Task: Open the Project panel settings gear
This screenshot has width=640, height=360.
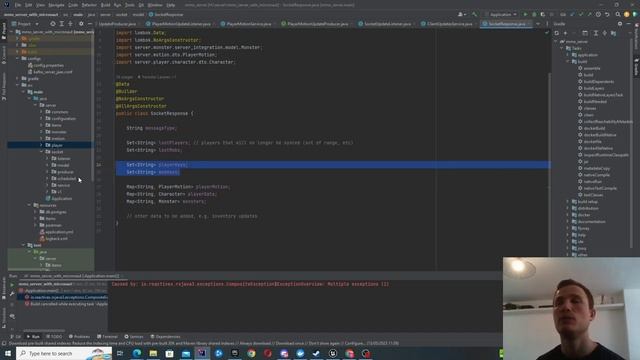Action: pyautogui.click(x=81, y=24)
